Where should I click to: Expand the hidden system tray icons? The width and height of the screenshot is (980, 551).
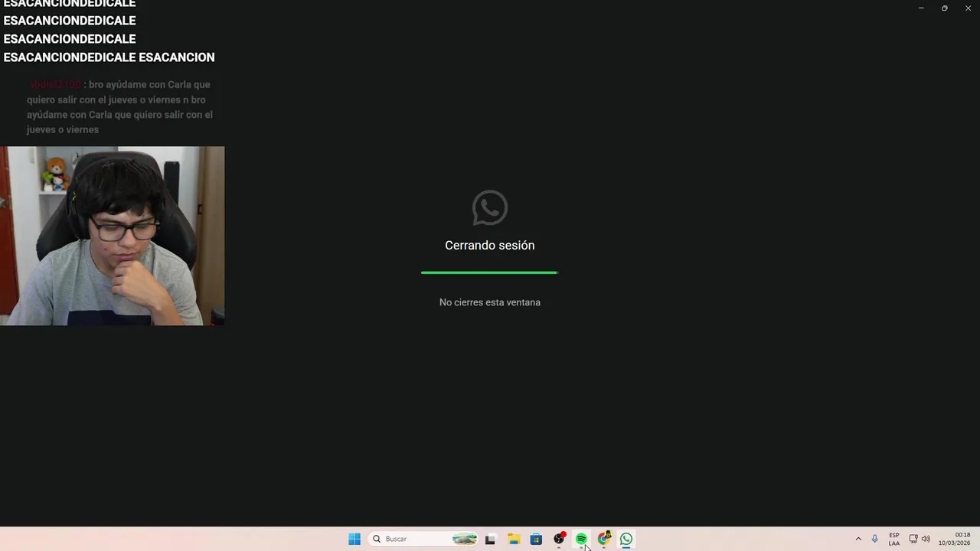(x=858, y=539)
